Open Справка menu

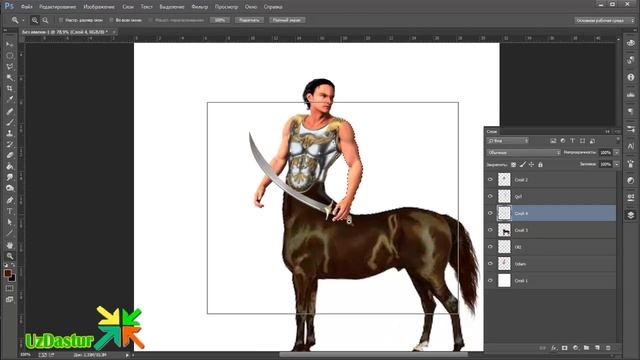tap(273, 7)
